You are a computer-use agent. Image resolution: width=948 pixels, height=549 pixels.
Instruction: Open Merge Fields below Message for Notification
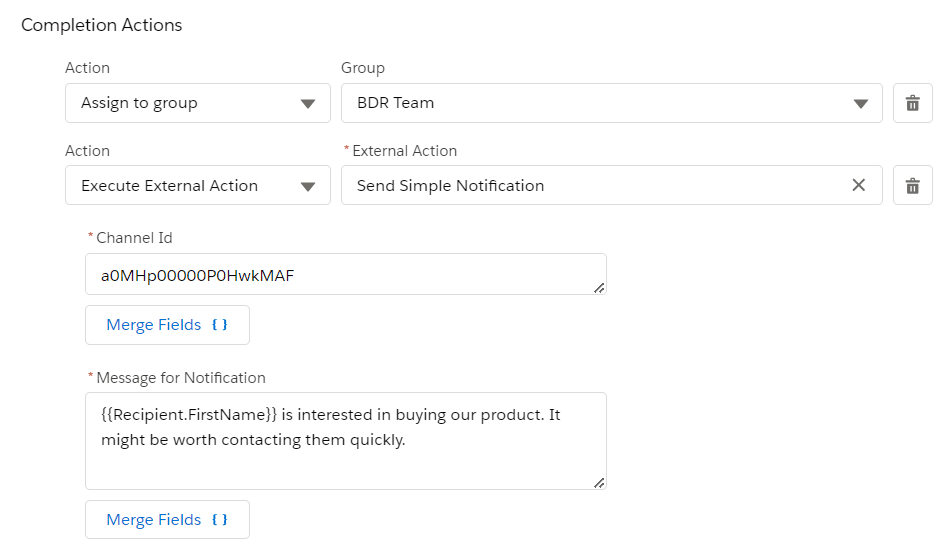click(167, 519)
